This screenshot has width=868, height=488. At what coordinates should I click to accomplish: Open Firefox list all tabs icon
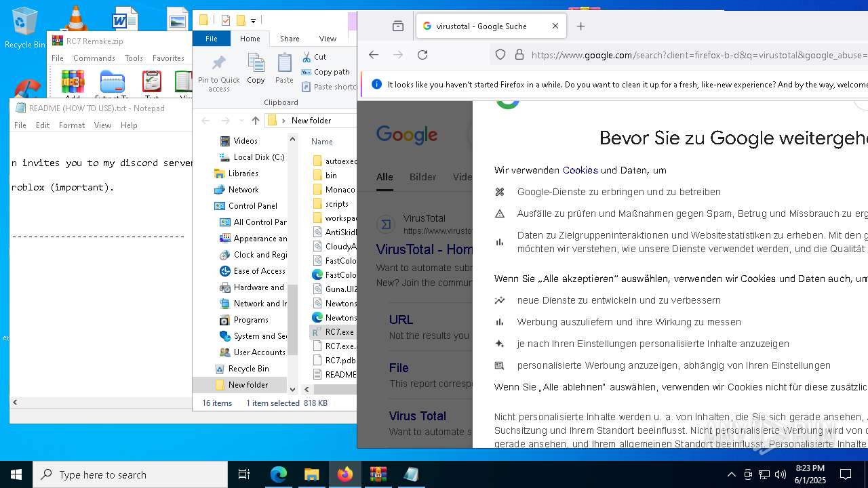[398, 26]
